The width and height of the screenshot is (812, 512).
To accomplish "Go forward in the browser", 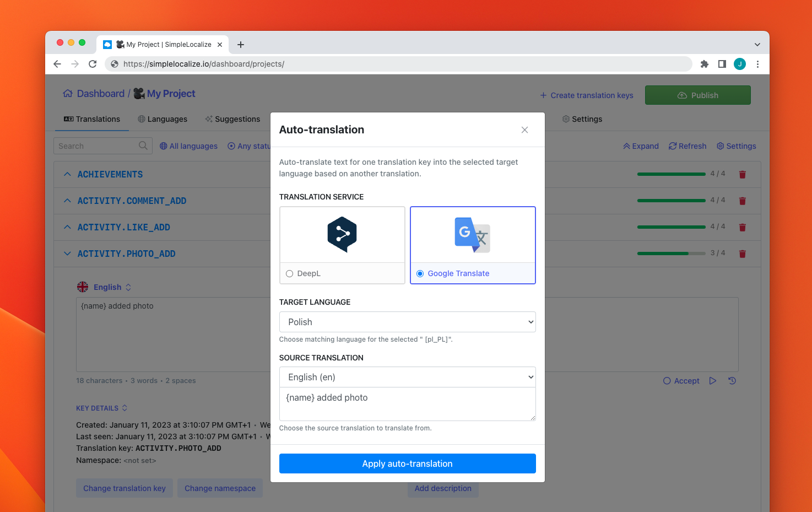I will (75, 64).
